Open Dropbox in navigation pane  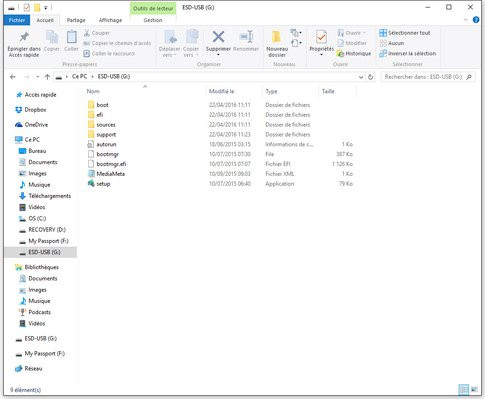35,110
